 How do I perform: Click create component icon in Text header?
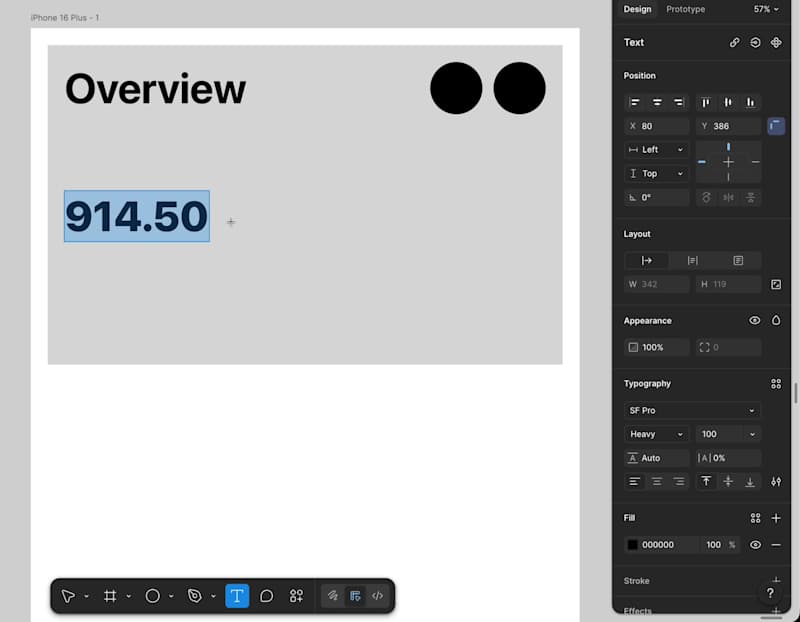click(776, 42)
